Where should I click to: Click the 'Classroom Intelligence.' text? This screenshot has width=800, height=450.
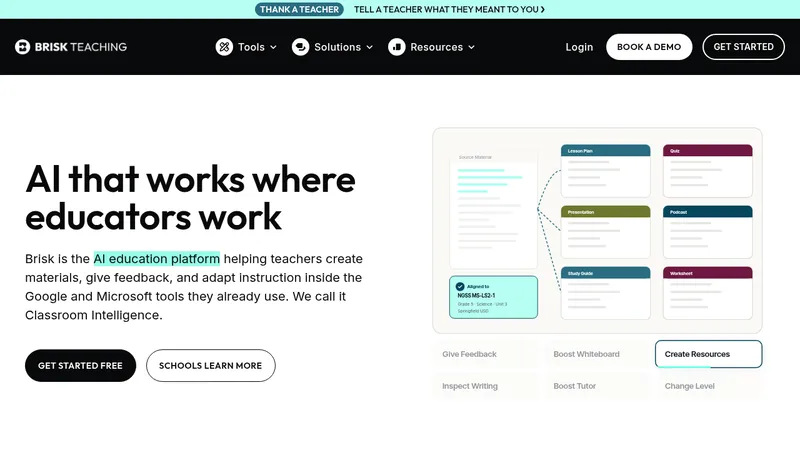point(94,315)
